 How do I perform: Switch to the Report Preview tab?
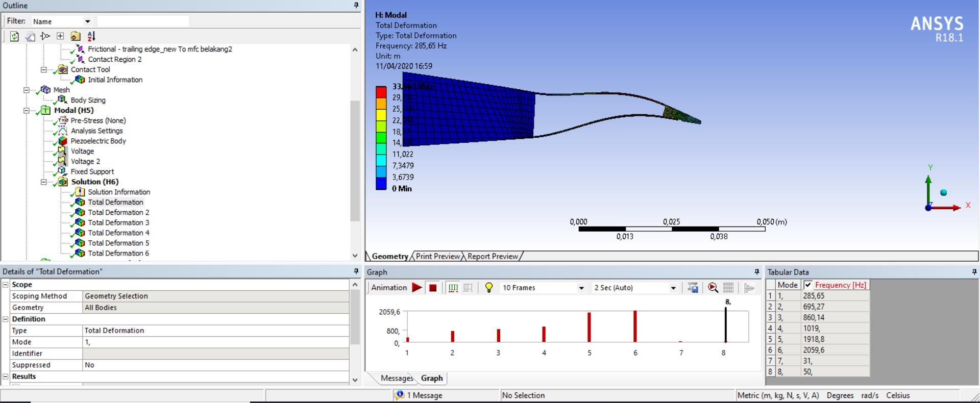pos(493,256)
